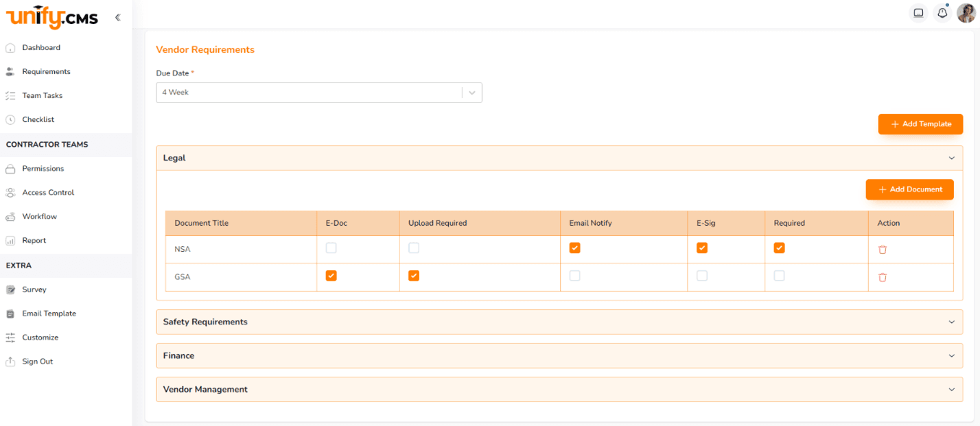Screen dimensions: 980x426
Task: Click the Sign Out icon in sidebar
Action: (10, 362)
